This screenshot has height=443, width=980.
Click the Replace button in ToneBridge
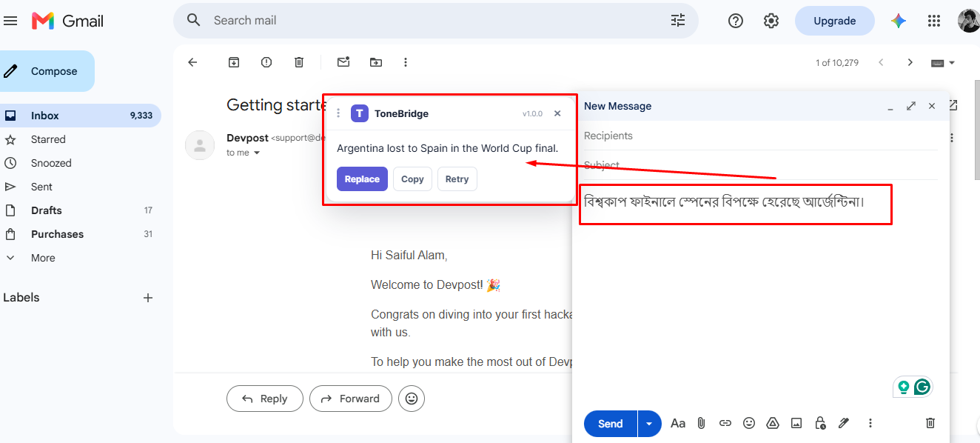click(x=362, y=179)
